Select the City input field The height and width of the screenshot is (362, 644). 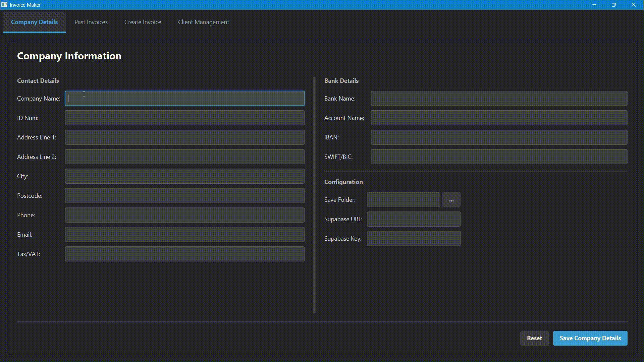coord(184,176)
